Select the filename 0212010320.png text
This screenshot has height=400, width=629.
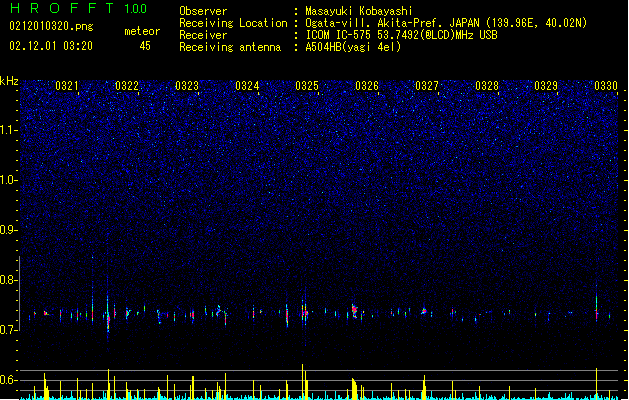[51, 26]
